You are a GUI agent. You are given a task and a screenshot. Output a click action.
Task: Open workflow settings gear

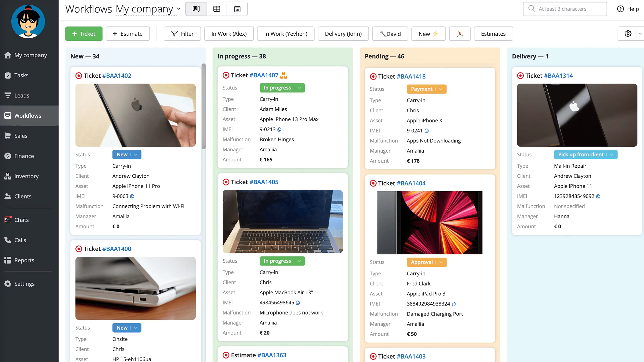(628, 34)
